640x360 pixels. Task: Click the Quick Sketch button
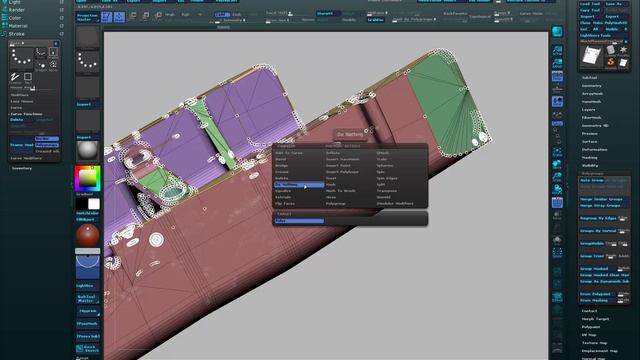[87, 348]
